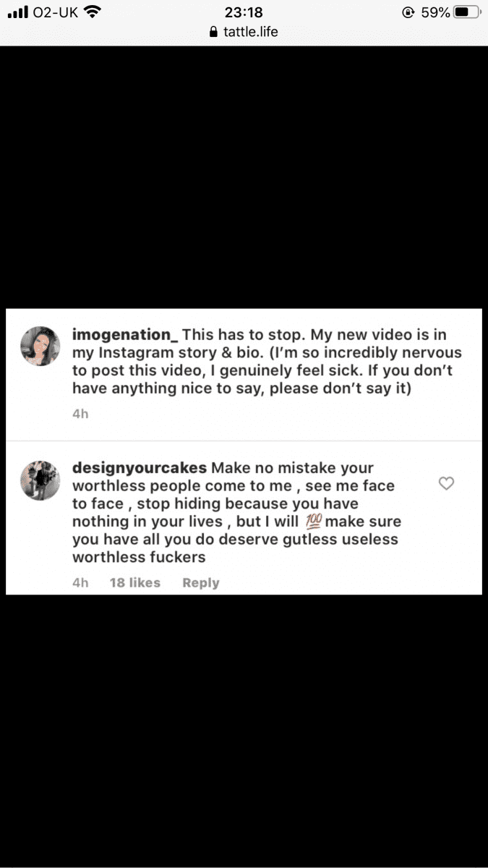The width and height of the screenshot is (488, 868).
Task: Tap the imogenation_ profile picture
Action: [x=40, y=346]
